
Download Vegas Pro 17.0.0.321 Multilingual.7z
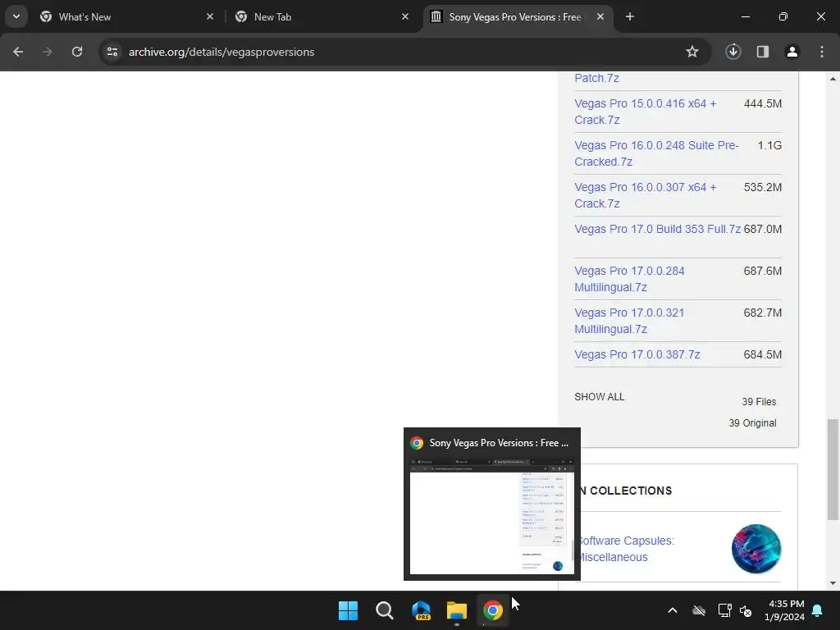(629, 321)
